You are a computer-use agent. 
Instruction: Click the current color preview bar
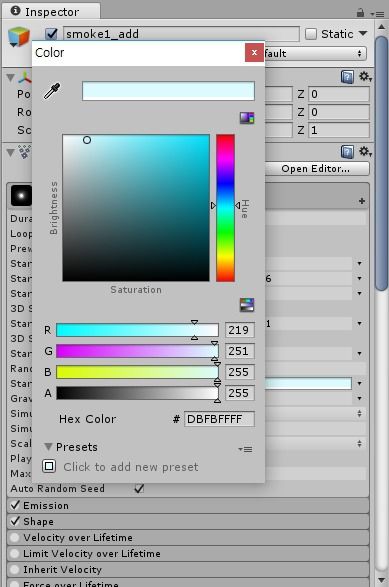click(x=168, y=91)
